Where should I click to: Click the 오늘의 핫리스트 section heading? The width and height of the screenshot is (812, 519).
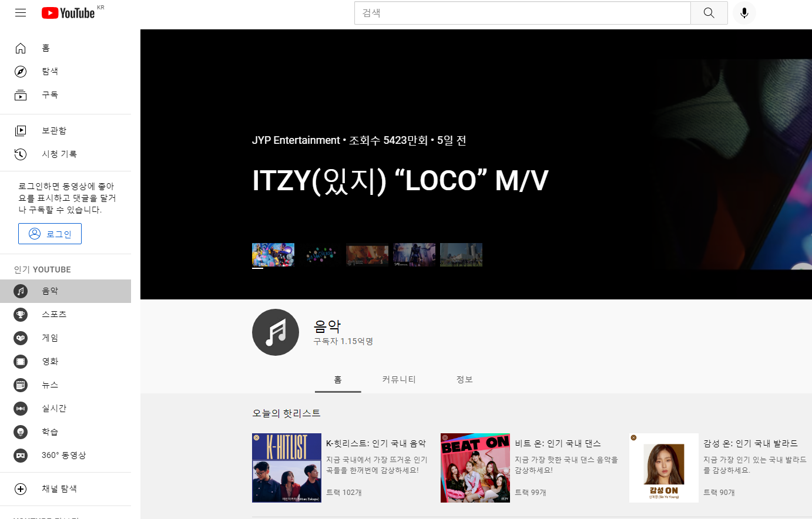(x=286, y=413)
